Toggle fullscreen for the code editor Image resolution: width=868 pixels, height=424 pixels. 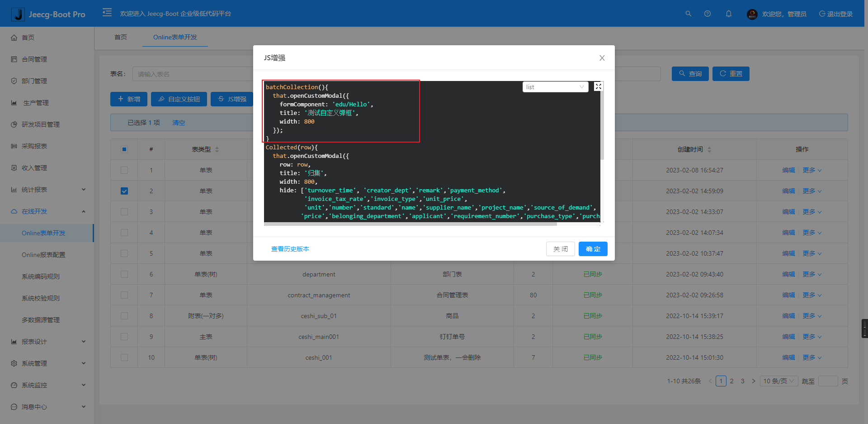click(x=598, y=86)
